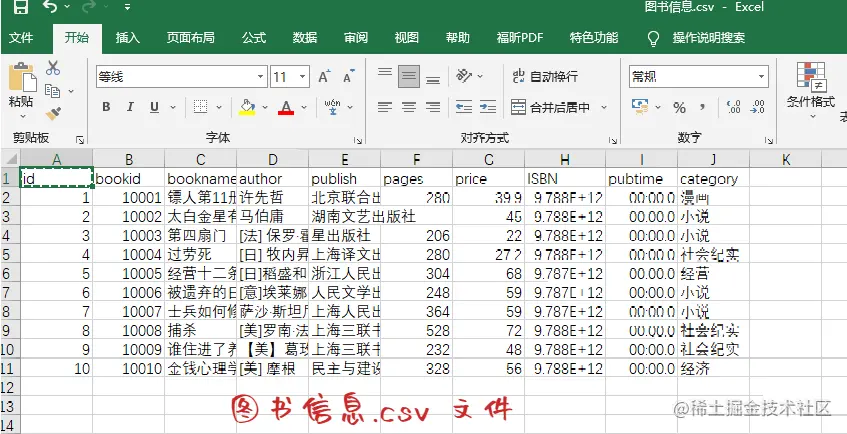Select column header E

(345, 159)
